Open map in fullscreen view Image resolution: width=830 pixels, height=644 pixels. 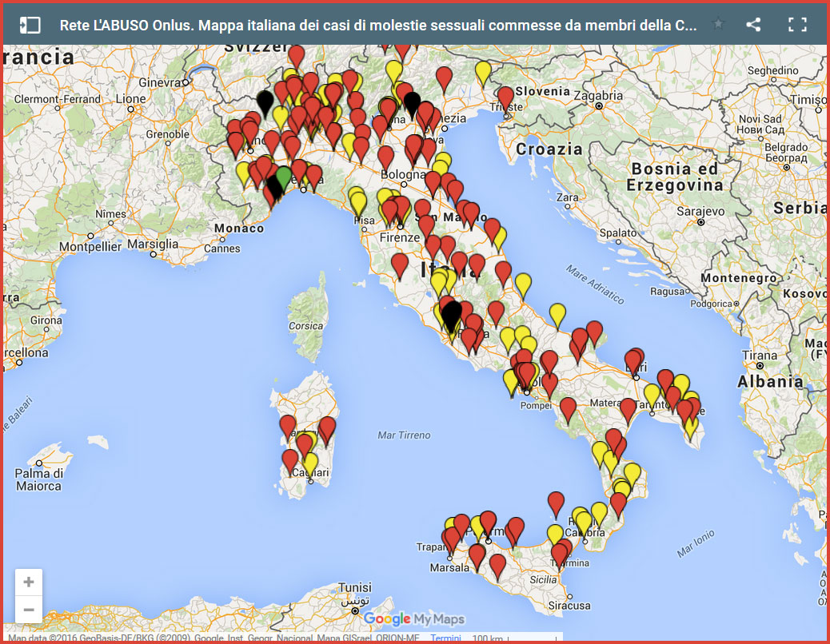[x=797, y=24]
